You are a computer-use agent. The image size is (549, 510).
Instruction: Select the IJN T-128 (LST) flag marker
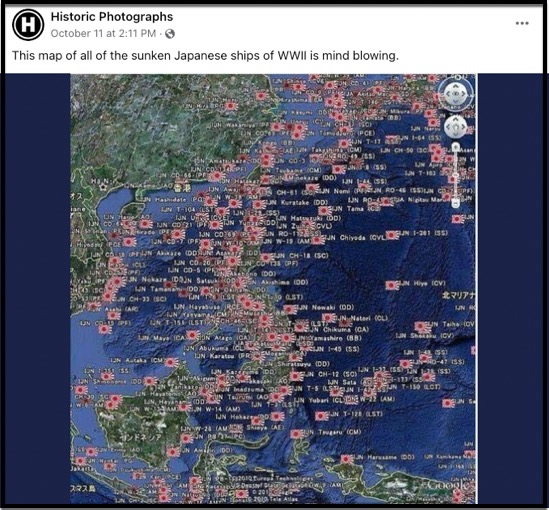click(x=320, y=416)
